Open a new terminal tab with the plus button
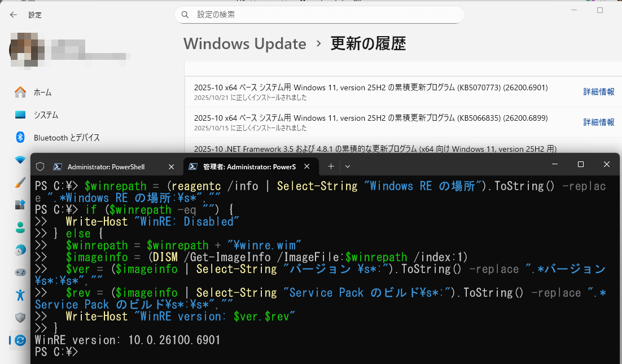This screenshot has width=622, height=364. (331, 166)
